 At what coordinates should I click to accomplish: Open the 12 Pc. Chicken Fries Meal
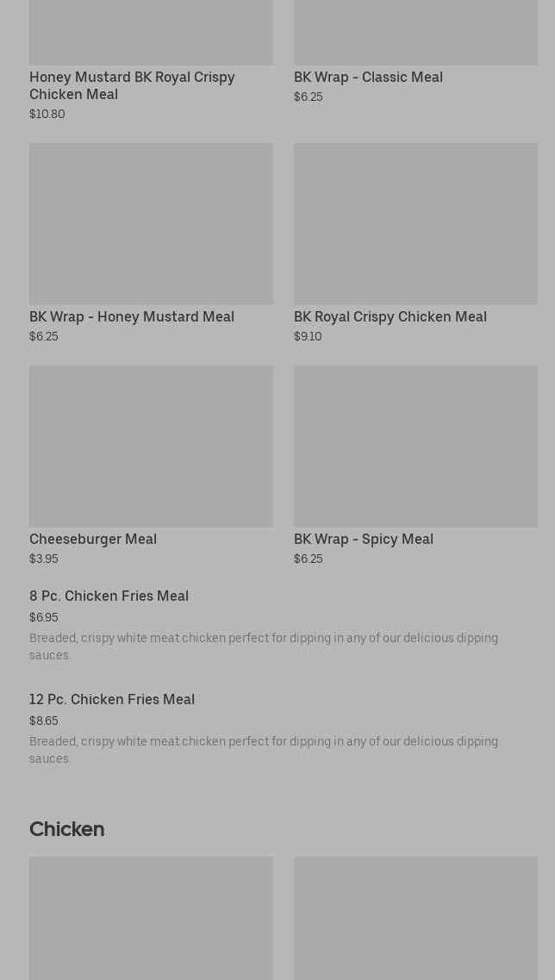(112, 700)
